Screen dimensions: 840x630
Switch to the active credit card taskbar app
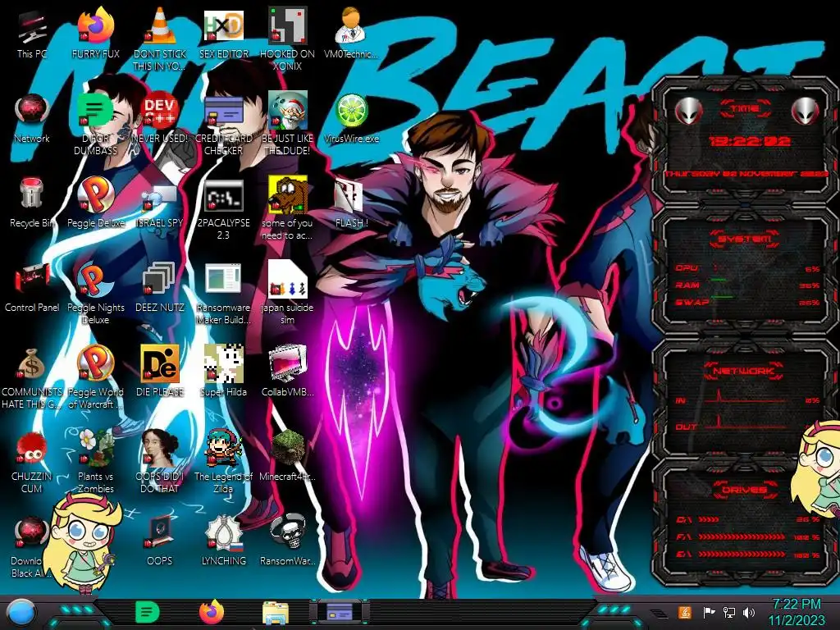click(x=339, y=612)
